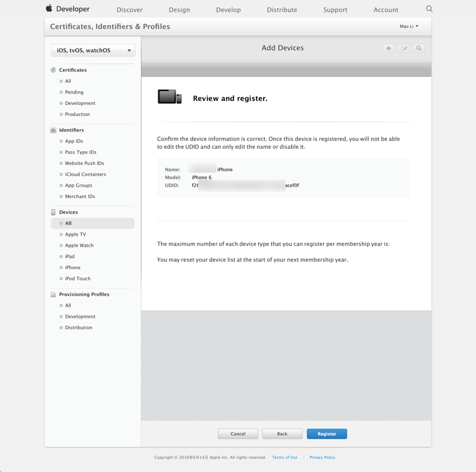This screenshot has width=476, height=472.
Task: Select App Groups
Action: coord(79,185)
